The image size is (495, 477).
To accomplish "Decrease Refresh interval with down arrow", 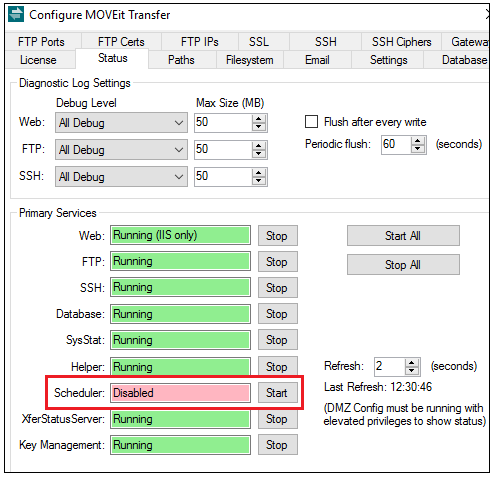I will tap(412, 371).
